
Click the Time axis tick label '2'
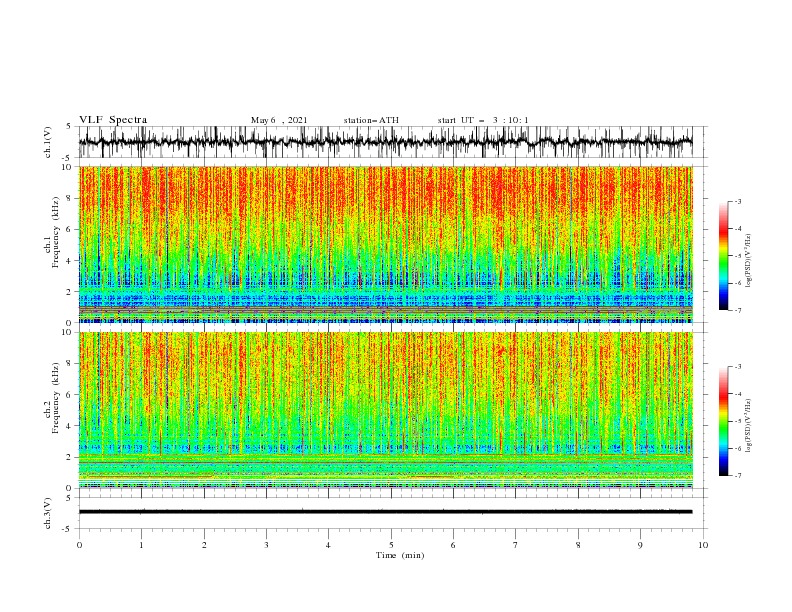[x=204, y=545]
